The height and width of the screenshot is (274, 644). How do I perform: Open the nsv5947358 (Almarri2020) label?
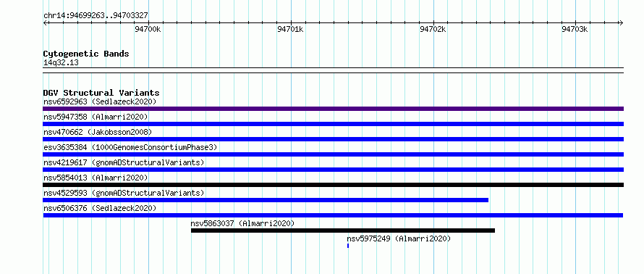pos(96,117)
